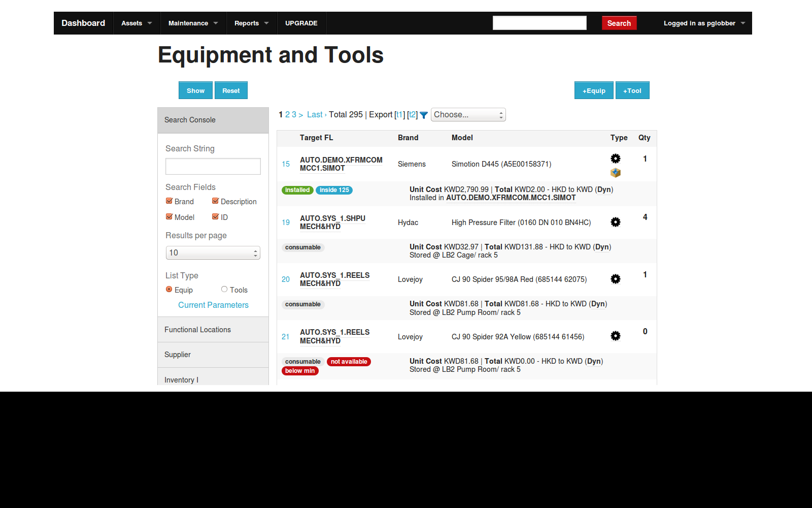Click the +Equip button
This screenshot has height=508, width=812.
click(x=594, y=90)
